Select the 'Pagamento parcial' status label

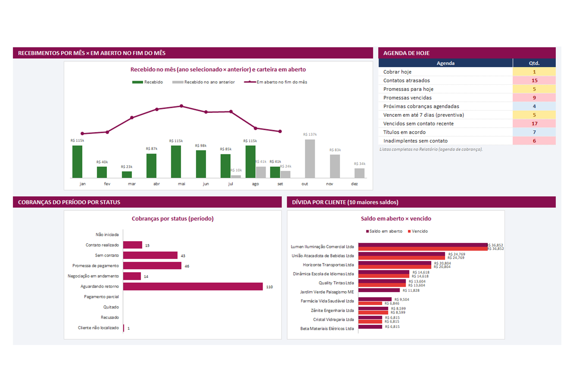pos(101,297)
